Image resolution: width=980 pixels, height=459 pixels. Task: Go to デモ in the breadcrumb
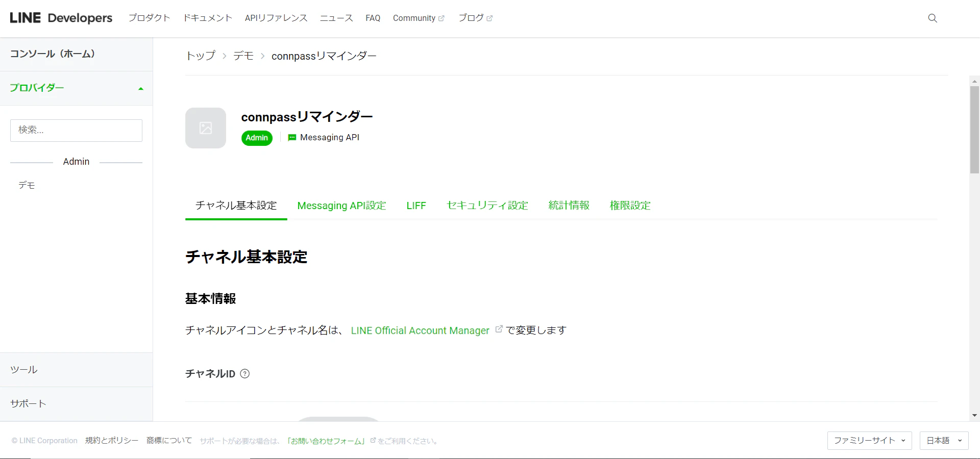tap(243, 56)
